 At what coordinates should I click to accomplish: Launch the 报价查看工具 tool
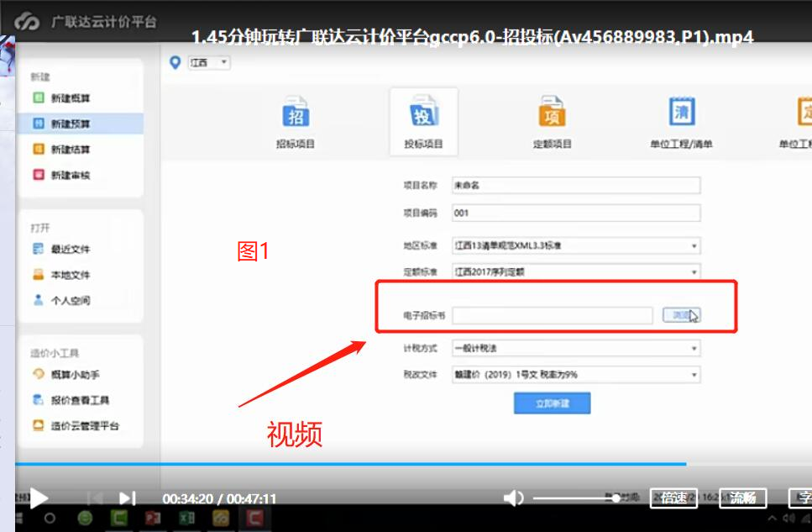[71, 400]
